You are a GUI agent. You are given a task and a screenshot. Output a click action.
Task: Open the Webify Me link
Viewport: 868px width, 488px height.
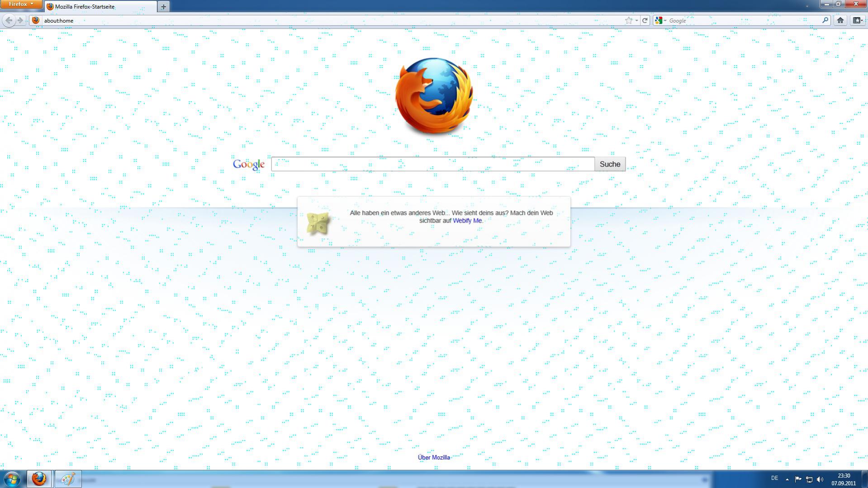click(467, 221)
